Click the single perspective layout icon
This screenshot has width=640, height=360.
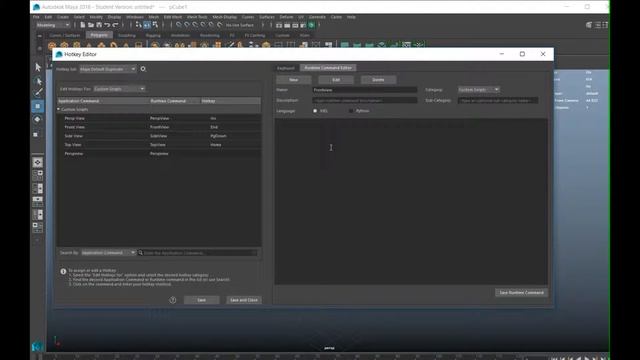[38, 162]
